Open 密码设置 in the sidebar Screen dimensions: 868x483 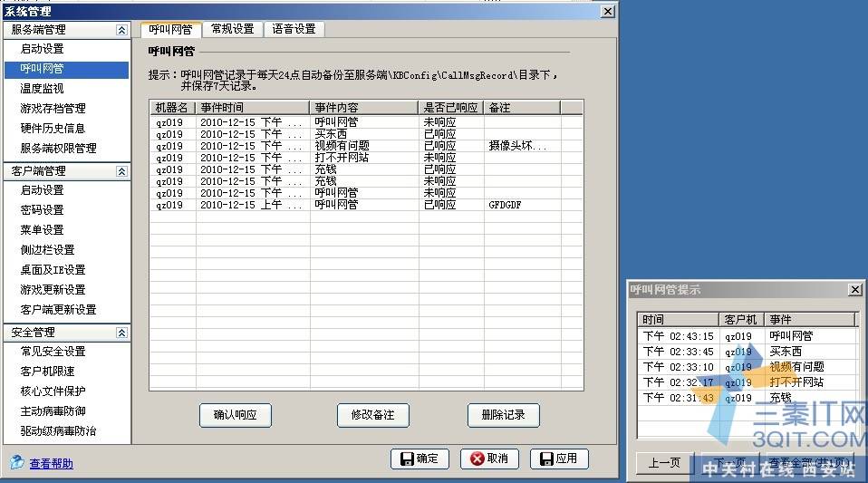tap(42, 210)
